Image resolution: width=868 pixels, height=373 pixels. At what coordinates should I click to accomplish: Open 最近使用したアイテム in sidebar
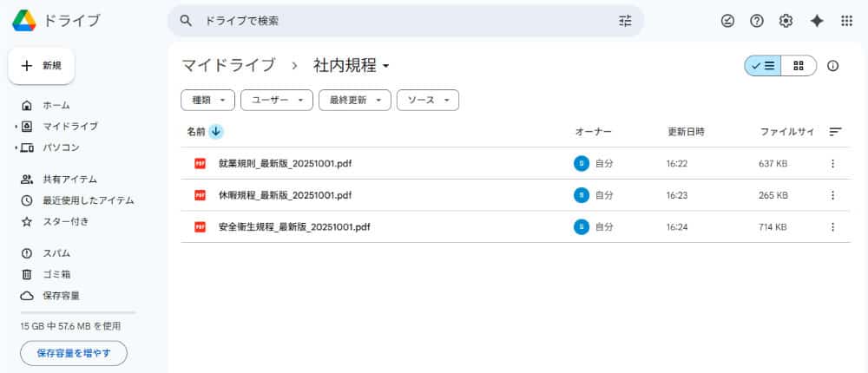(89, 200)
